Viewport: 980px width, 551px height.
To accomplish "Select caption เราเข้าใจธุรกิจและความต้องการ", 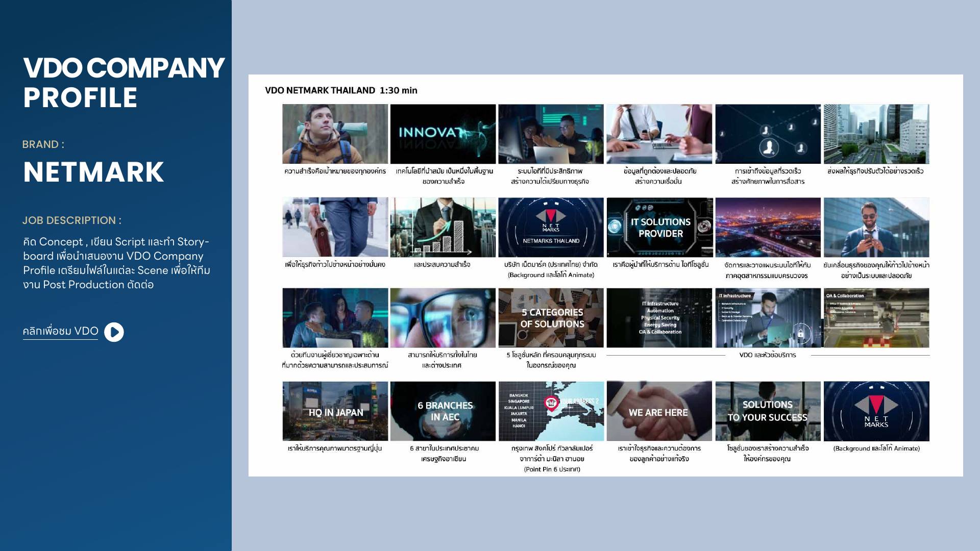I will point(659,448).
